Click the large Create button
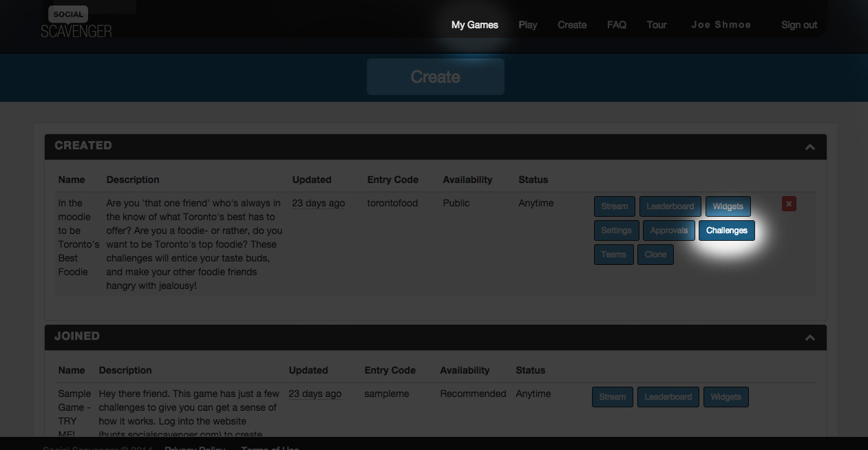The height and width of the screenshot is (450, 868). pos(436,76)
